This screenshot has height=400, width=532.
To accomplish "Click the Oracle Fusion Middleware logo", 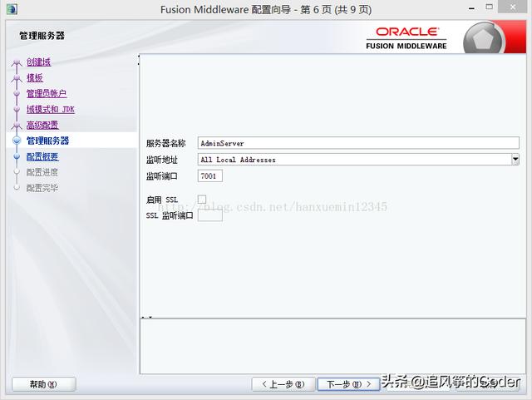I will pos(406,38).
